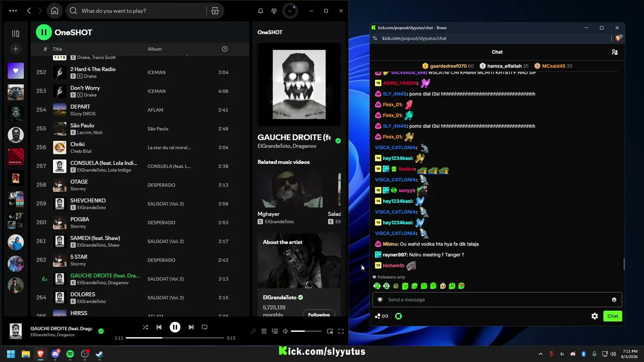
Task: Open Steam from the Windows taskbar
Action: tap(100, 354)
